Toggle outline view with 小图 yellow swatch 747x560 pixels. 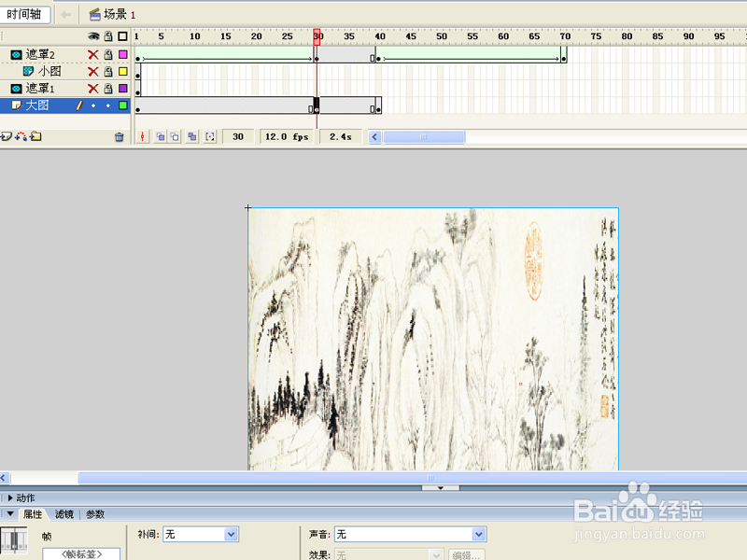coord(123,72)
